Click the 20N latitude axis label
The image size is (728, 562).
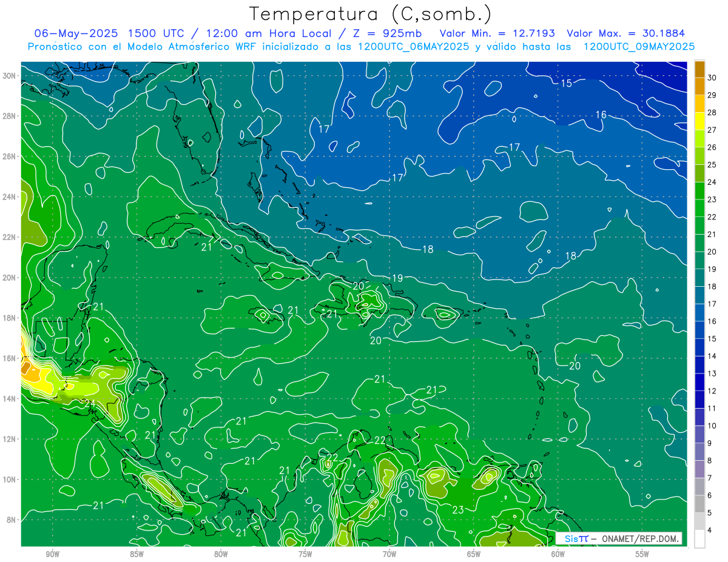click(x=9, y=278)
